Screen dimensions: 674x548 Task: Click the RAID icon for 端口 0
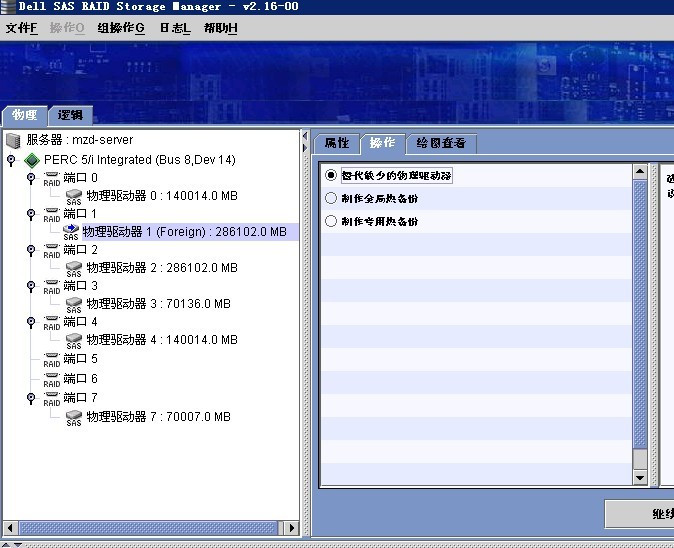[52, 179]
